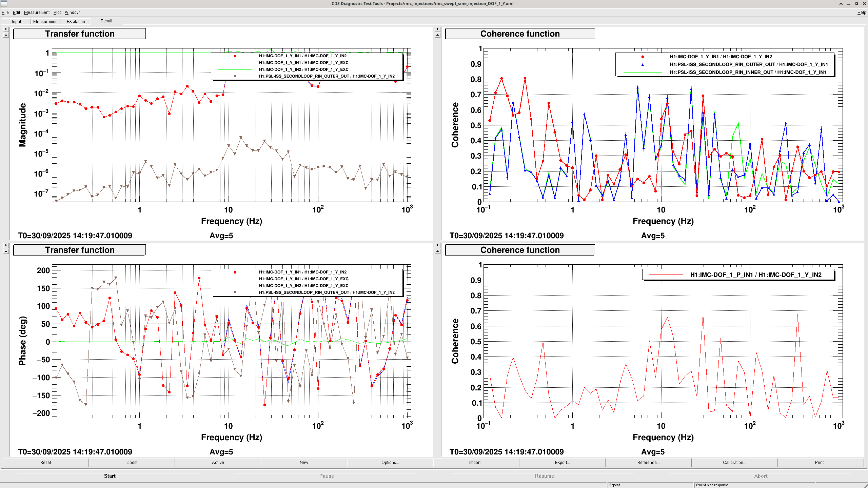
Task: Click up-arrow button beside bottom-left phase plot
Action: pos(6,251)
